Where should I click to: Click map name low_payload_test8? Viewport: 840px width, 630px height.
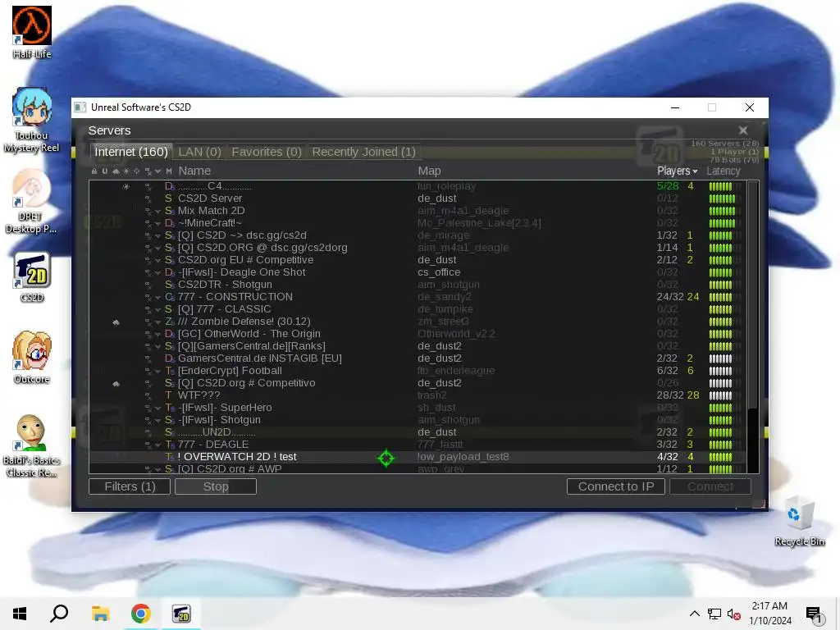[463, 457]
